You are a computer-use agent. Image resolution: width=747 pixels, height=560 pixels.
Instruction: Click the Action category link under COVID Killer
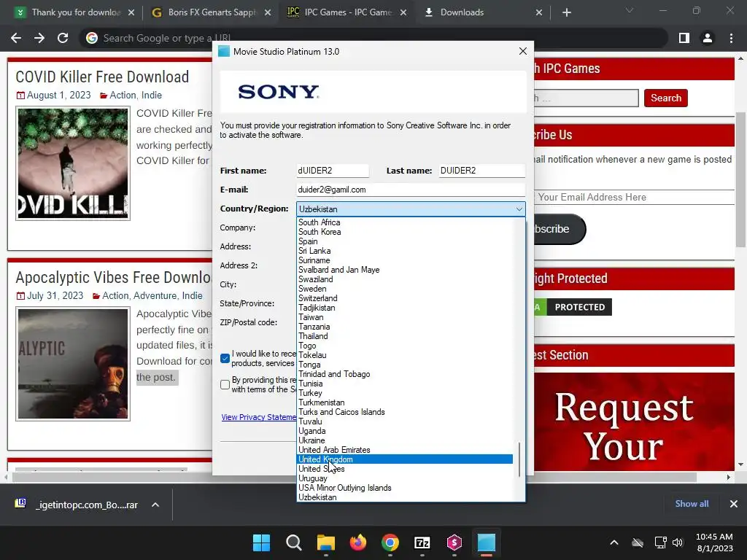123,96
